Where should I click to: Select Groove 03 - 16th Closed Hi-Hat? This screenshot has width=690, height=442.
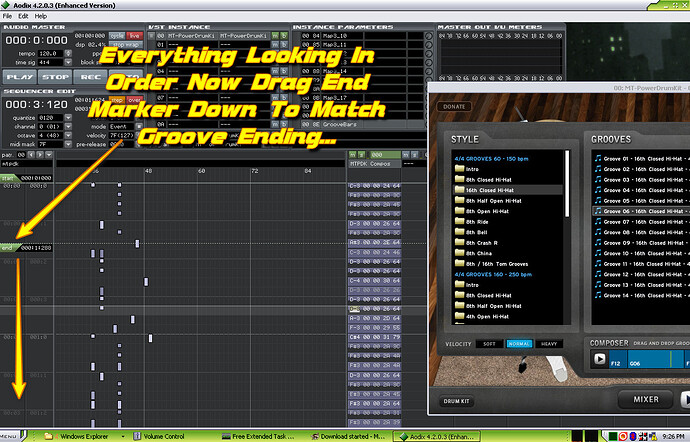640,179
